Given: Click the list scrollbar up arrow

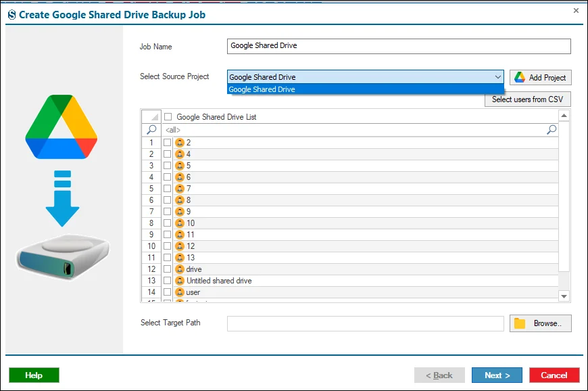Looking at the screenshot, I should tap(564, 116).
